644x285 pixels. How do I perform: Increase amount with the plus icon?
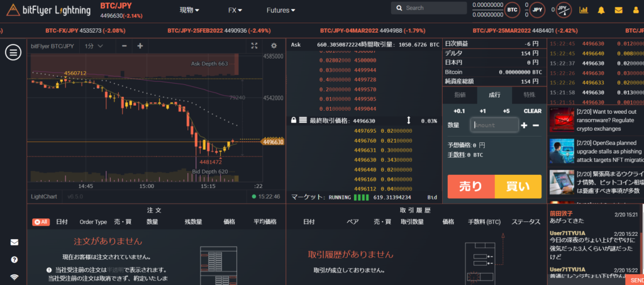(x=524, y=125)
